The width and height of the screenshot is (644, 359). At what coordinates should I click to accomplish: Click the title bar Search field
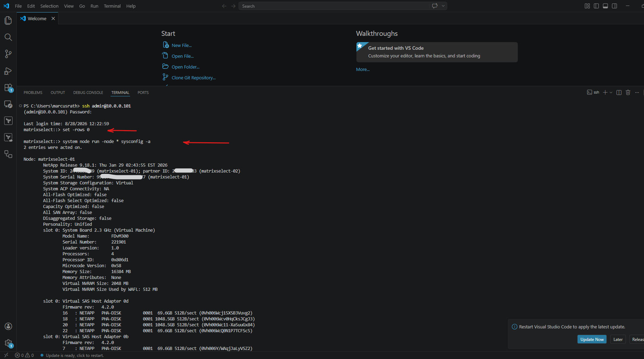(x=334, y=6)
